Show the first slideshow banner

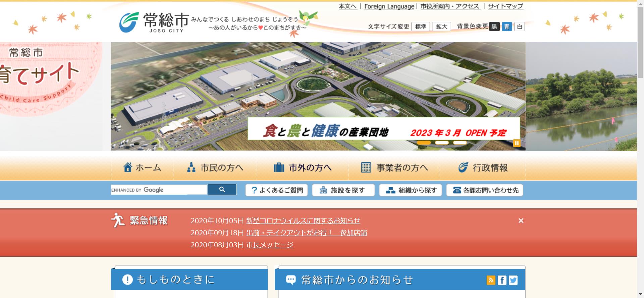tap(424, 143)
